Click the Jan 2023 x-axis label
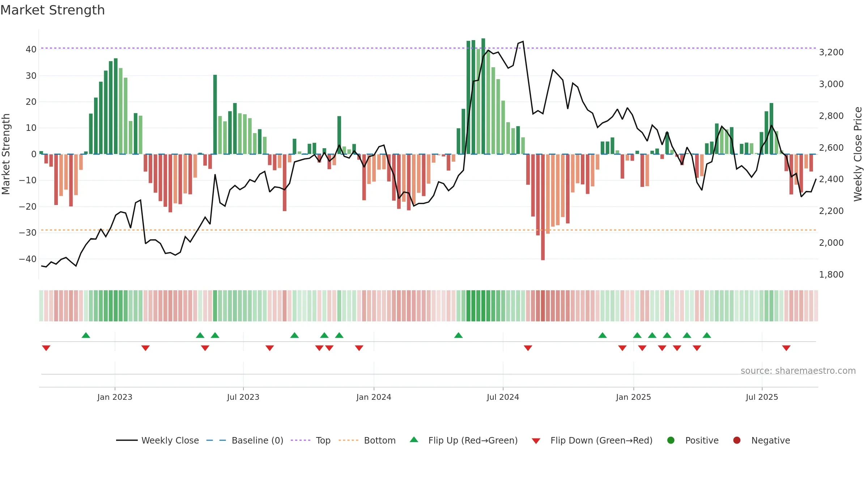This screenshot has height=488, width=868. [x=115, y=397]
